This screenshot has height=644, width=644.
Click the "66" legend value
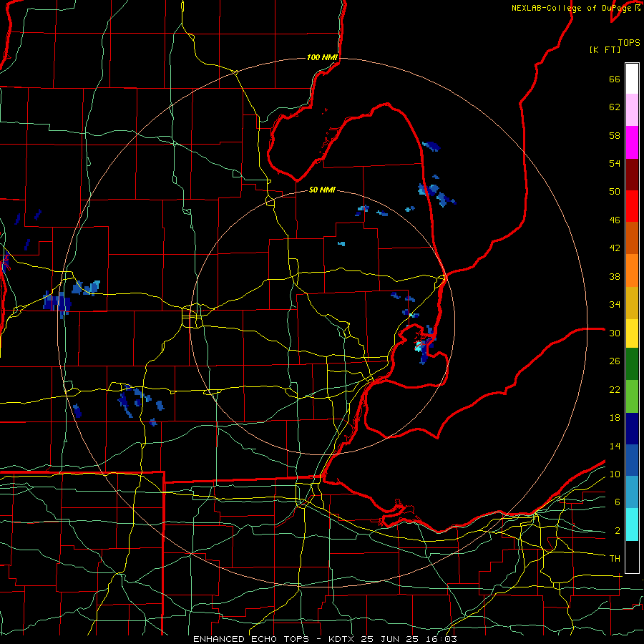click(615, 79)
